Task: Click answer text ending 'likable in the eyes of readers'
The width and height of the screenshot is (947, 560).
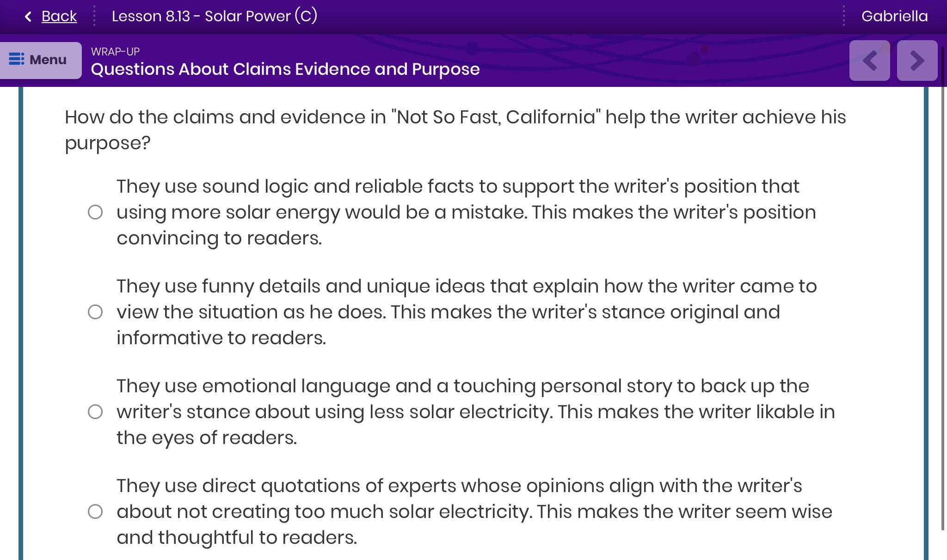Action: (475, 412)
